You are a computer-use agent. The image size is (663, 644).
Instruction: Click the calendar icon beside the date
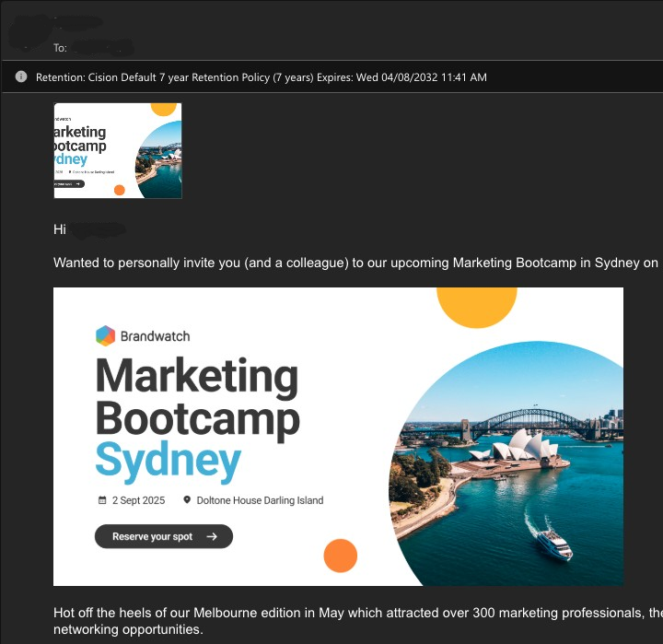(x=102, y=500)
